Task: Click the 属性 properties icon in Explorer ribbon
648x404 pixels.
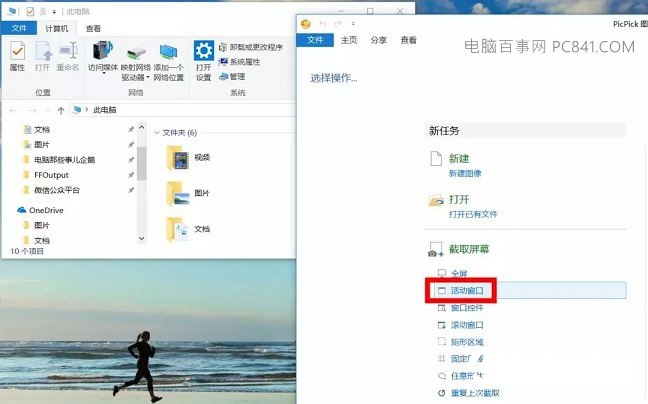Action: [x=17, y=51]
